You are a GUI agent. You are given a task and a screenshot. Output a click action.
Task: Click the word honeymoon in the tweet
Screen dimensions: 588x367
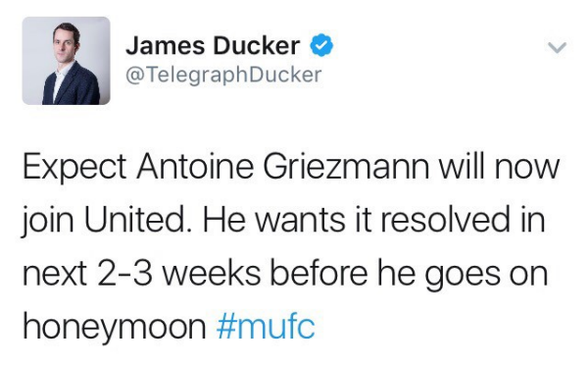tap(115, 329)
